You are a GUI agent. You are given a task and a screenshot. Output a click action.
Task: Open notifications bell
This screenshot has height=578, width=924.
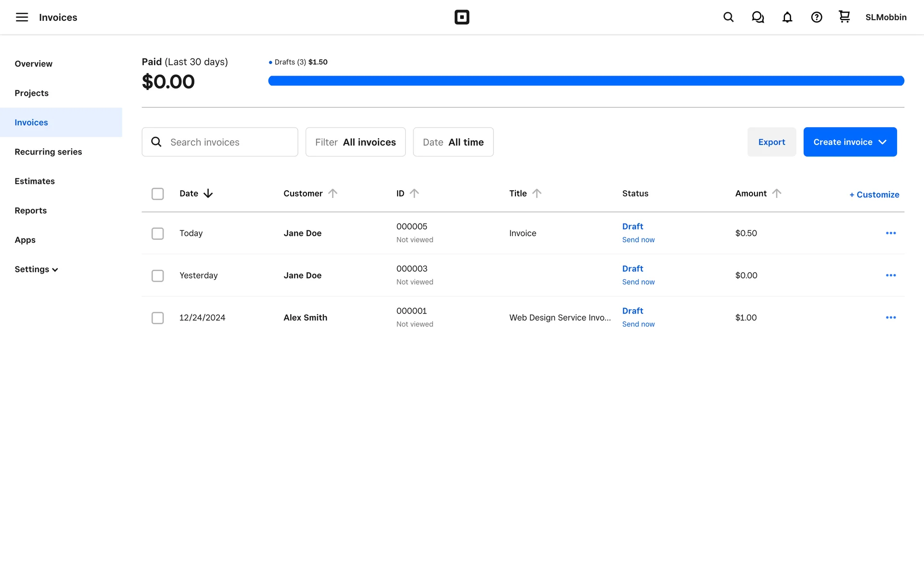coord(787,17)
